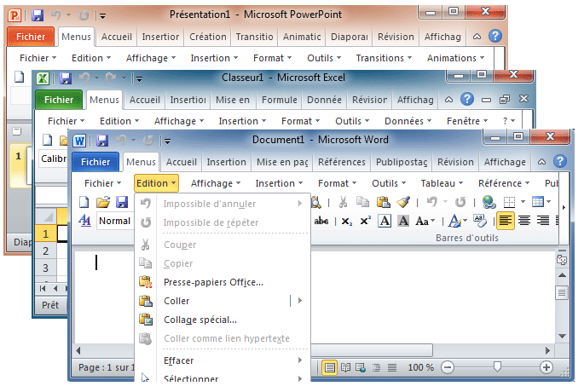Click hyperlink globe icon in Word toolbar
Screen dimensions: 584x392
pyautogui.click(x=489, y=202)
